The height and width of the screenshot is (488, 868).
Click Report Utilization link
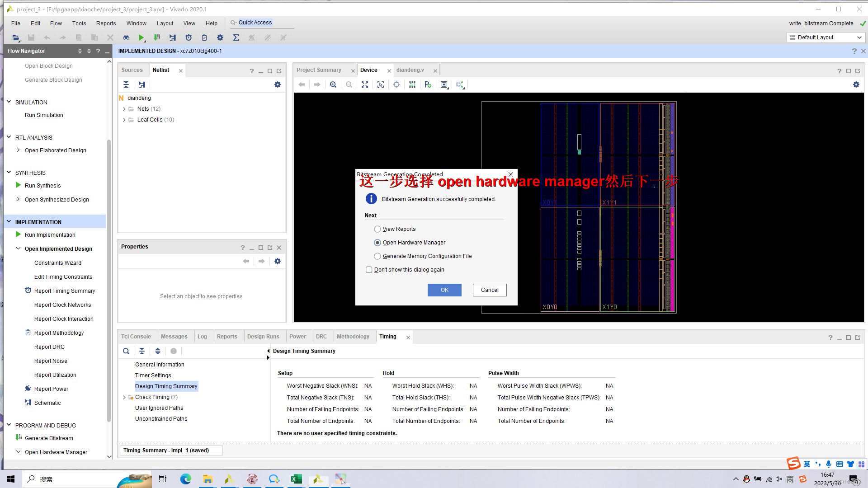[55, 375]
